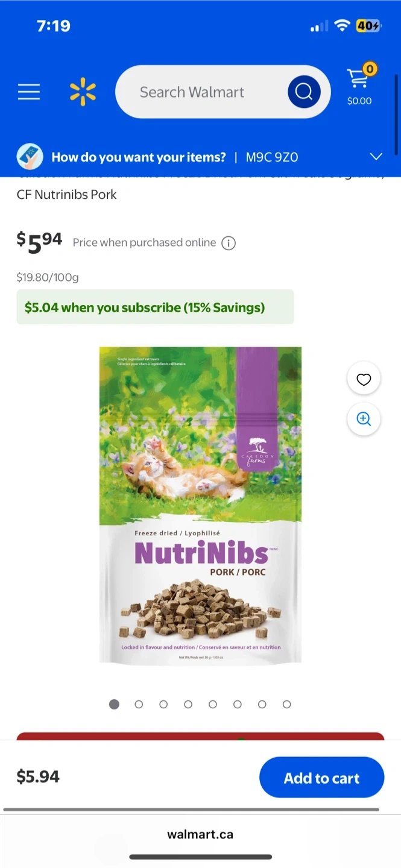Tap the price info circle icon
The image size is (401, 868).
(x=229, y=243)
